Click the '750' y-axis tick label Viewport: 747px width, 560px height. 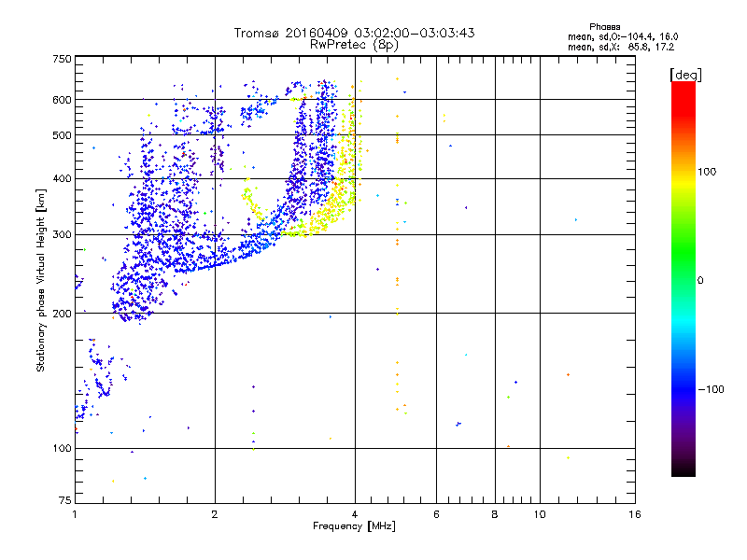pos(62,59)
